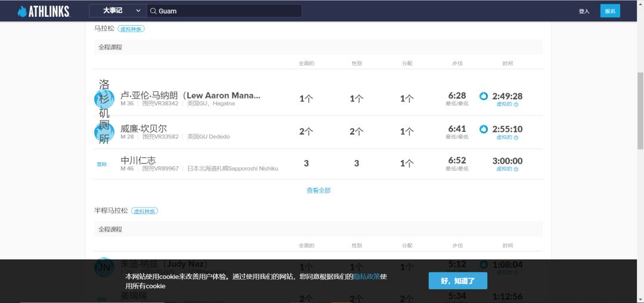644x303 pixels.
Task: Click the half marathon 虚拟种族 badge
Action: click(144, 211)
